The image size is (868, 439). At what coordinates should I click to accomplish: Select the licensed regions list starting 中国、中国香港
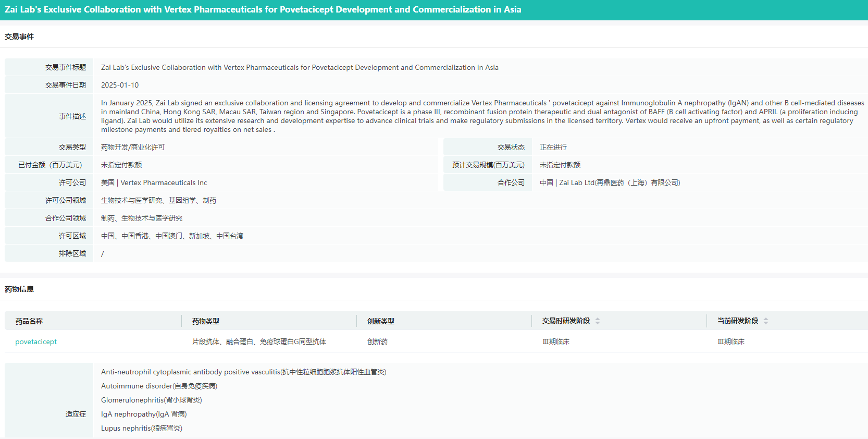(172, 236)
